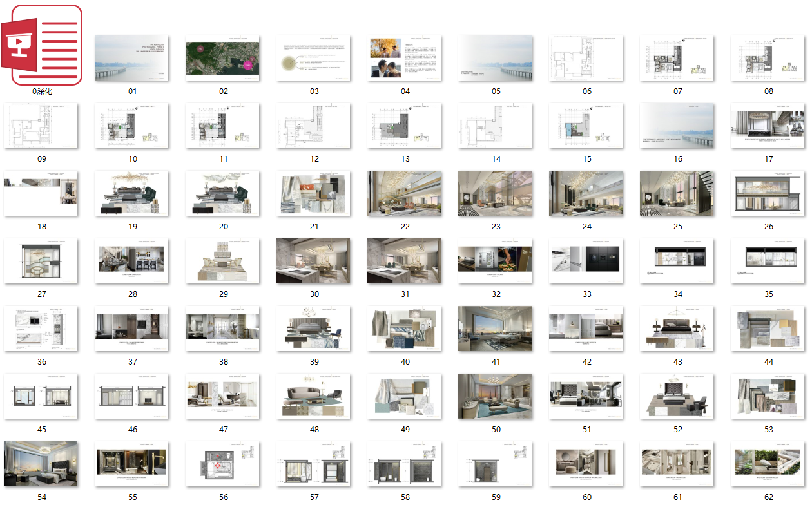
Task: Open thumbnail 33 black appliances image
Action: (x=586, y=261)
